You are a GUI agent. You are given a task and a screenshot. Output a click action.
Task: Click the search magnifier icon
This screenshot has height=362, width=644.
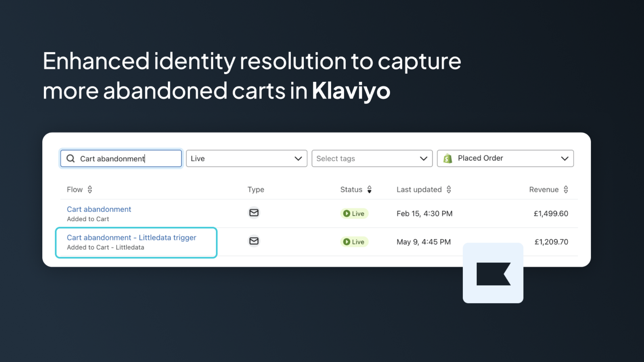click(70, 159)
